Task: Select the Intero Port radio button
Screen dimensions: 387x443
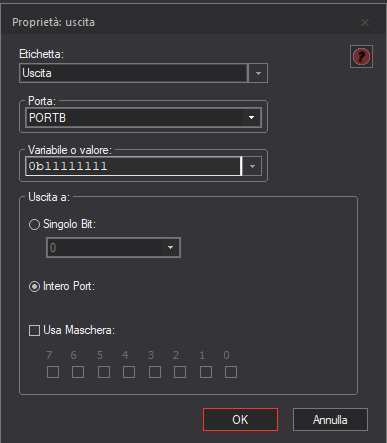Action: tap(34, 287)
